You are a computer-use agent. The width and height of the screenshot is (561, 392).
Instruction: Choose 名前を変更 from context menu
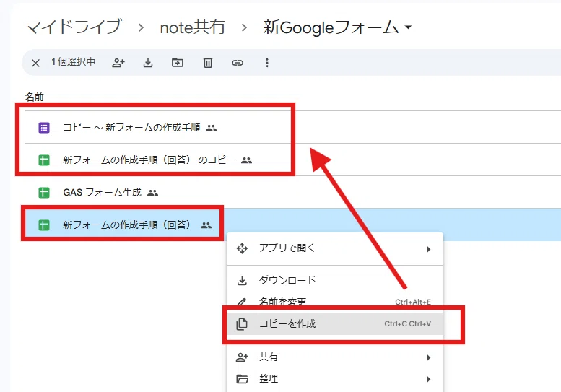(335, 302)
